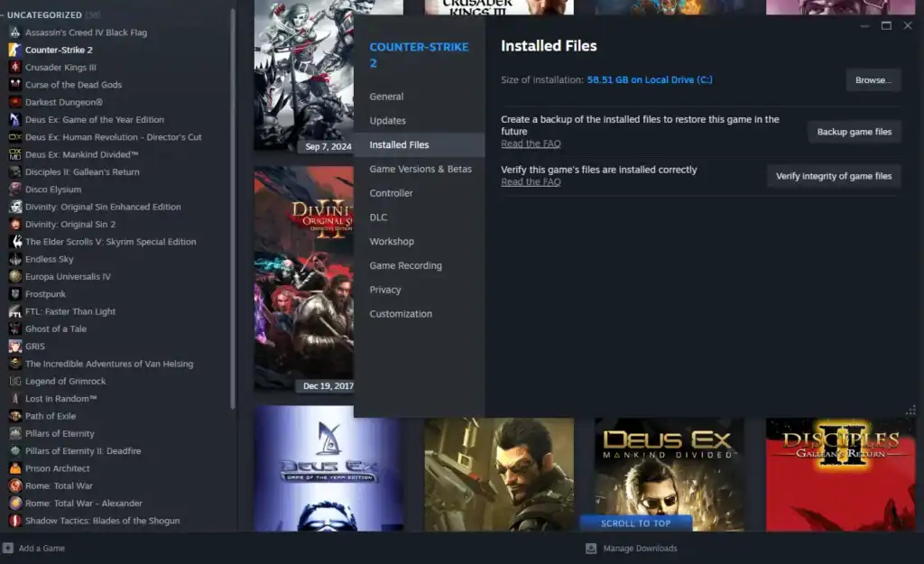Viewport: 924px width, 564px height.
Task: Collapse the UNCATEGORIZED group
Action: click(x=6, y=14)
